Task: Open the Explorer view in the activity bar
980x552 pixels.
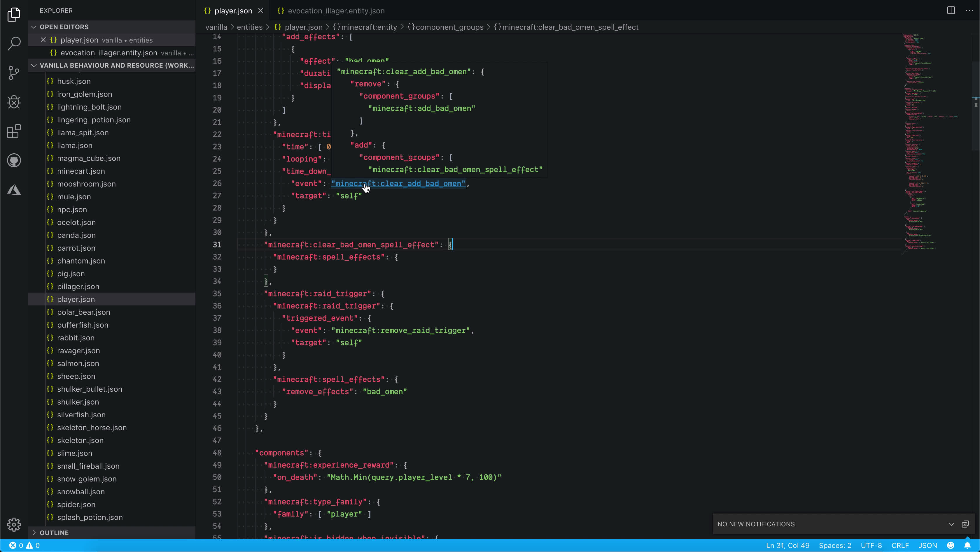Action: point(14,14)
